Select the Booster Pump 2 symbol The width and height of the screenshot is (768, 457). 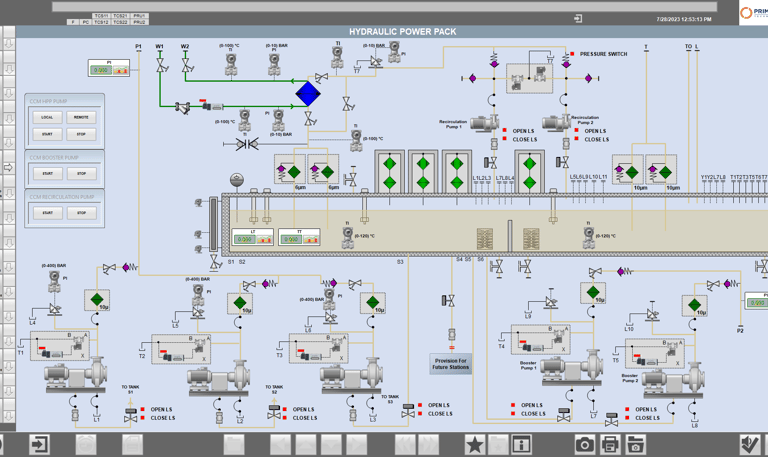click(672, 380)
